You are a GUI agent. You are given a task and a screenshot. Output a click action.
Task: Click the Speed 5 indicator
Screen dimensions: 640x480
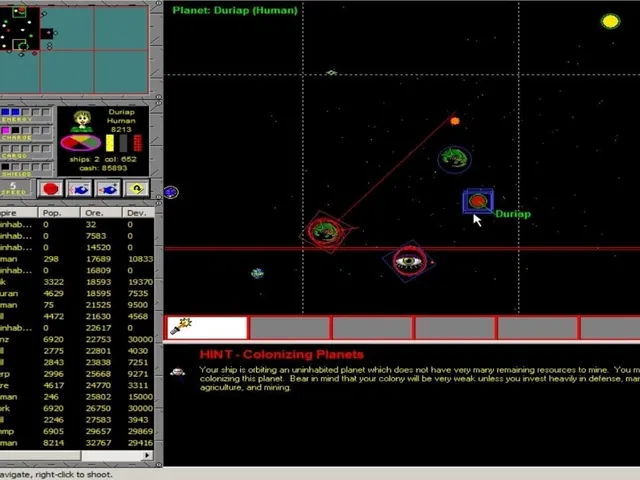click(x=15, y=188)
